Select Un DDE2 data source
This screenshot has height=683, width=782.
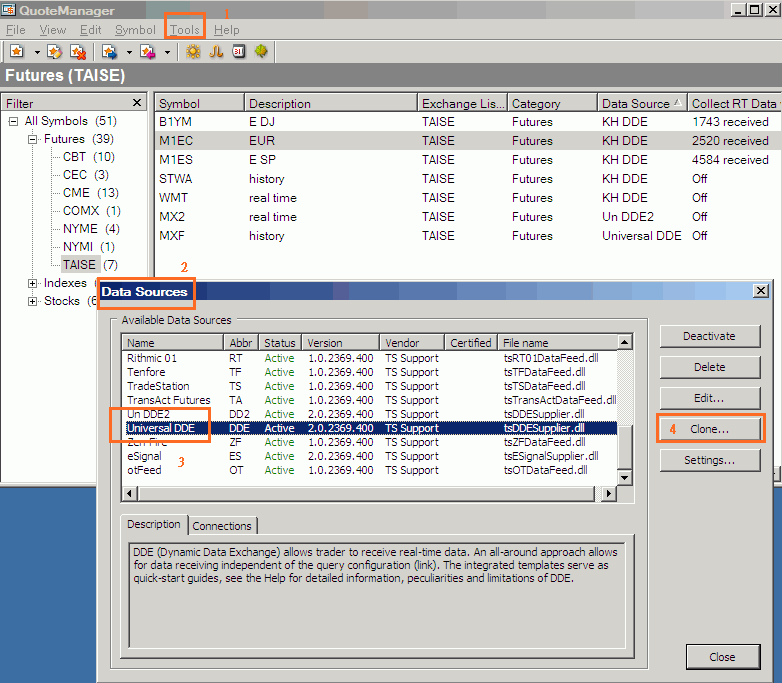(x=370, y=414)
